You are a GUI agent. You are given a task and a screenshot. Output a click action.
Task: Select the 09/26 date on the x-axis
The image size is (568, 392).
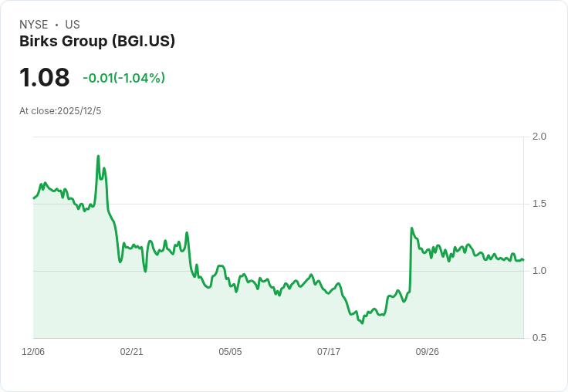428,352
